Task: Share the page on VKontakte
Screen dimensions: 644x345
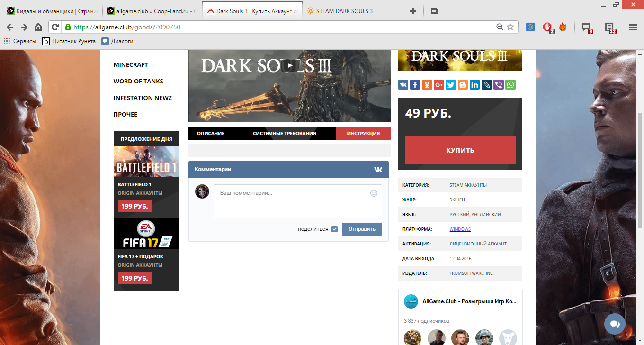Action: point(403,85)
